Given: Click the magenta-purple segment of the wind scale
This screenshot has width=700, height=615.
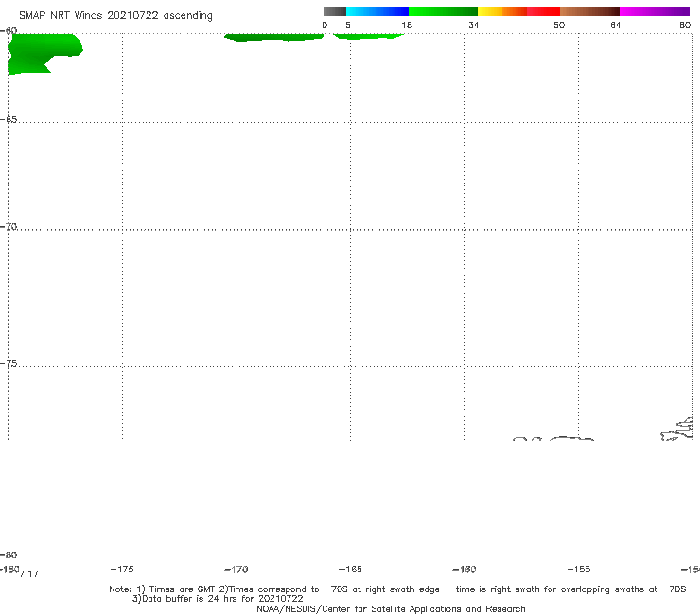Looking at the screenshot, I should point(655,11).
